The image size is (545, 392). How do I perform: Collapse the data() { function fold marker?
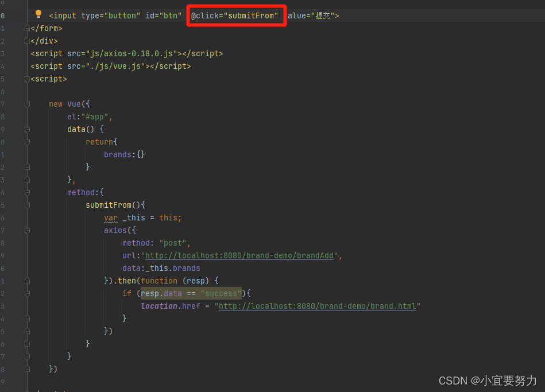(27, 129)
